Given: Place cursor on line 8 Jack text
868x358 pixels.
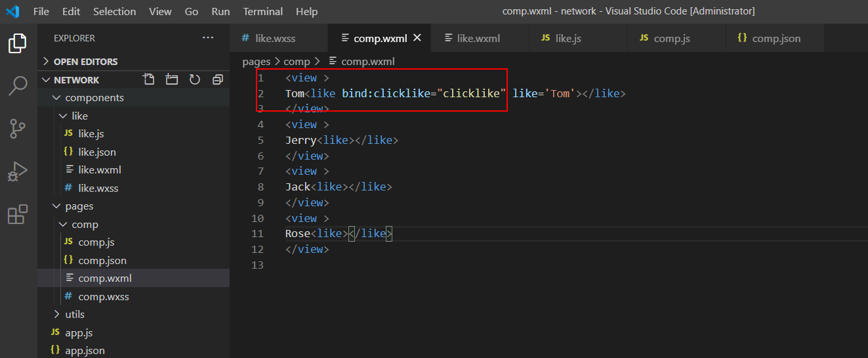Looking at the screenshot, I should pyautogui.click(x=298, y=187).
